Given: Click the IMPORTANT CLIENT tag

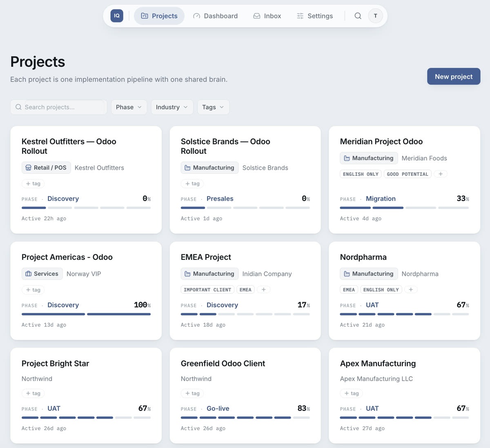Looking at the screenshot, I should click(x=207, y=290).
